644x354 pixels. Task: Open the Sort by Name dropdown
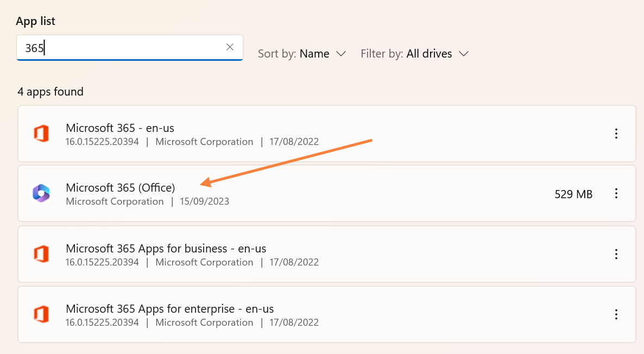tap(302, 54)
